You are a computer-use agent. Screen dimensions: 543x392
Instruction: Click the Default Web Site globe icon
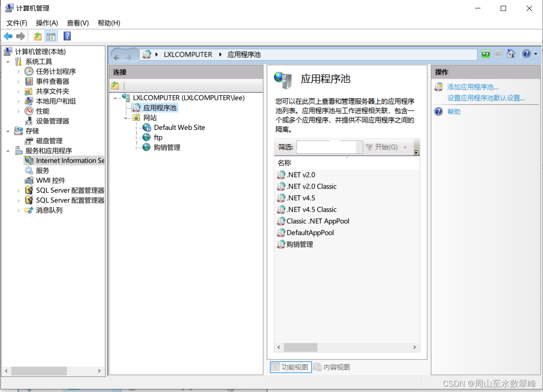[x=147, y=127]
